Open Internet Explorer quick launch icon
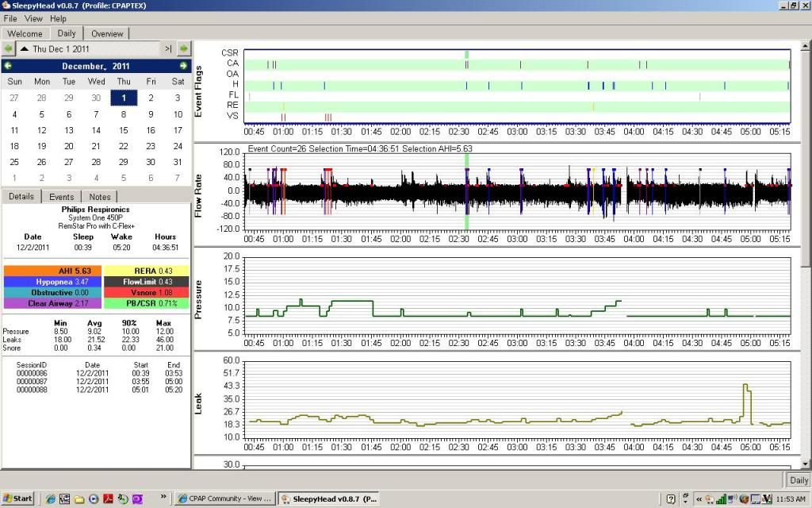This screenshot has width=812, height=508. 51,498
